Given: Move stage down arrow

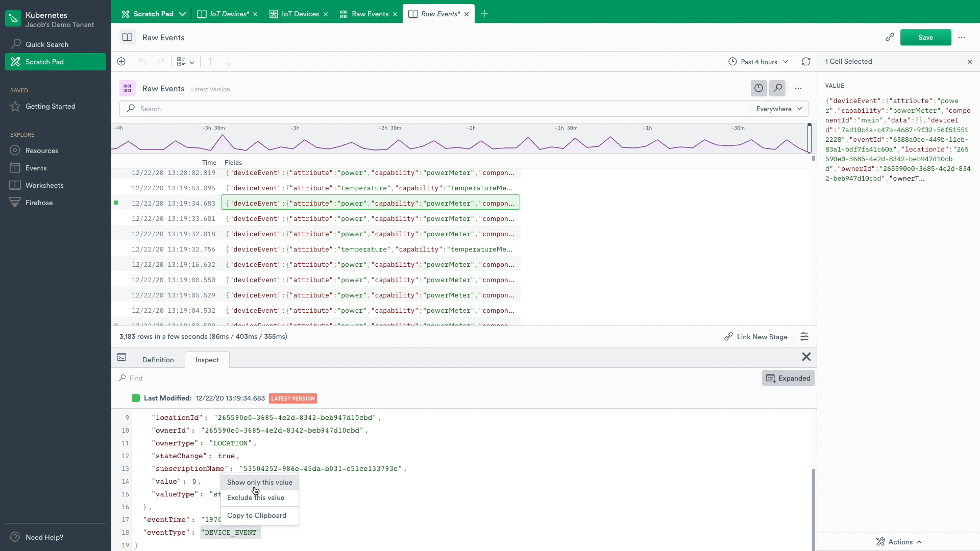Looking at the screenshot, I should point(229,62).
